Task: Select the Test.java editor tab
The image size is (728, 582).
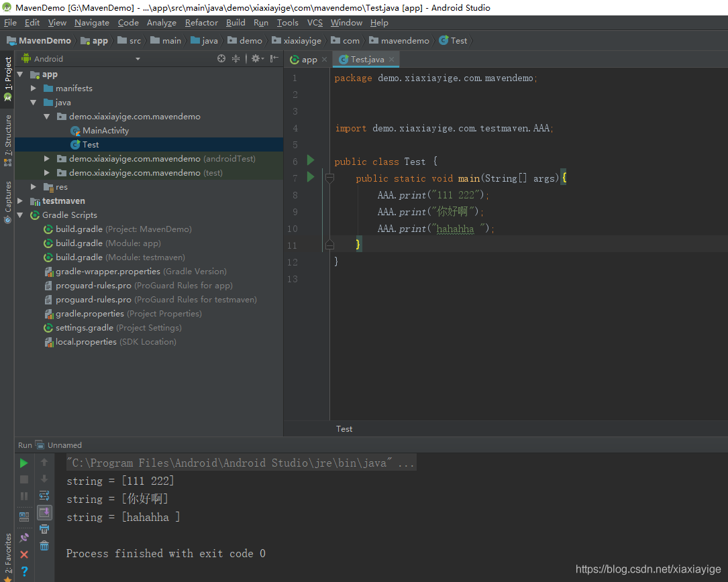Action: click(366, 60)
